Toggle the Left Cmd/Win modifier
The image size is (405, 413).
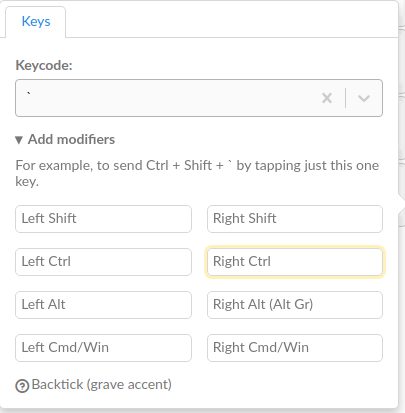(103, 348)
